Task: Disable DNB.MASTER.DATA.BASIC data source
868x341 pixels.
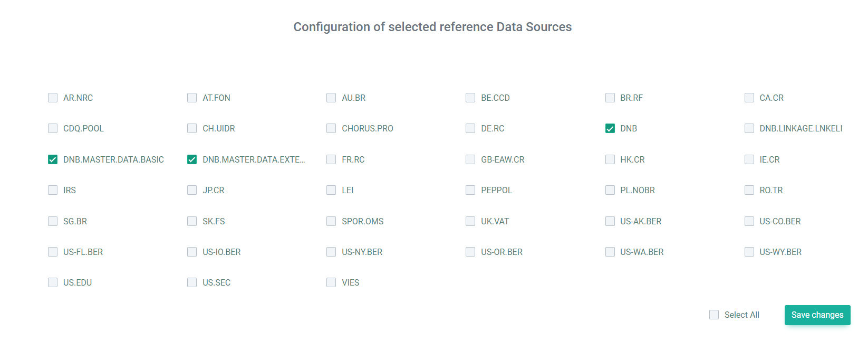Action: 53,159
